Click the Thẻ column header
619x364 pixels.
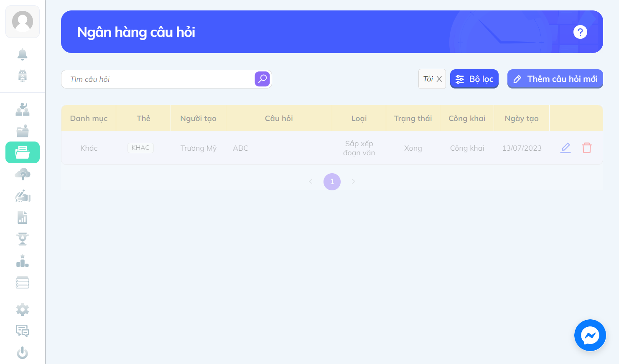pyautogui.click(x=143, y=118)
